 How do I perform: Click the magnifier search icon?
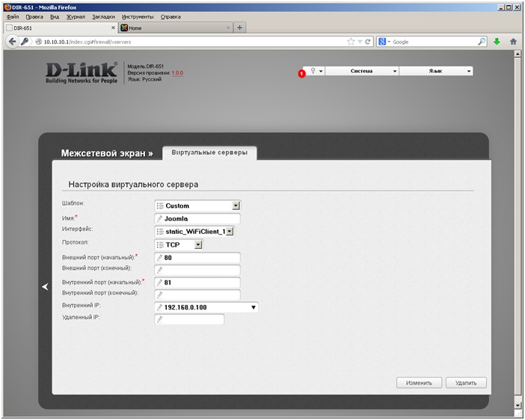[482, 42]
